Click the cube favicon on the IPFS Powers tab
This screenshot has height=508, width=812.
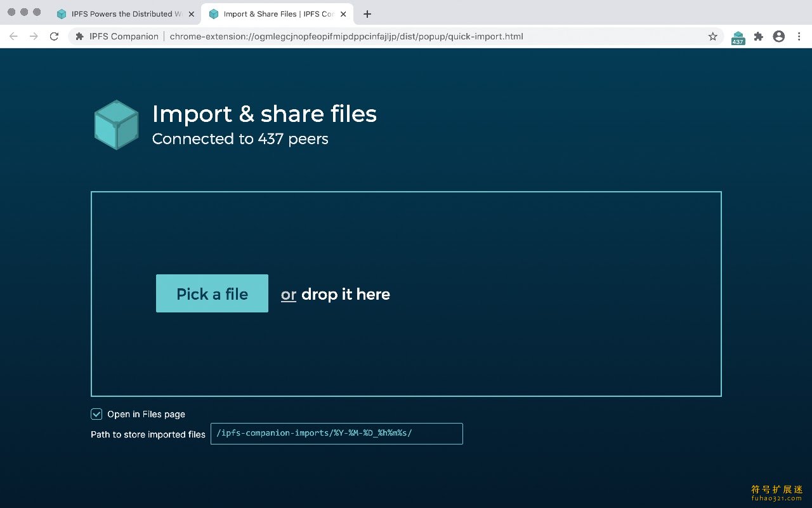(62, 14)
